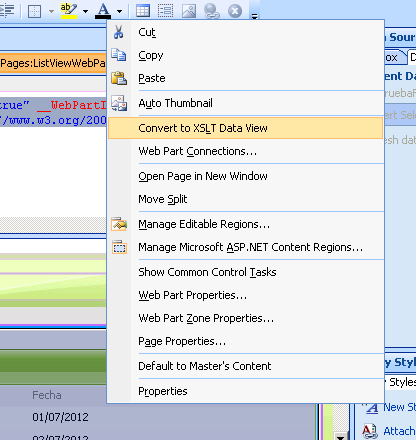Open Manage Editable Regions entry

[246, 224]
